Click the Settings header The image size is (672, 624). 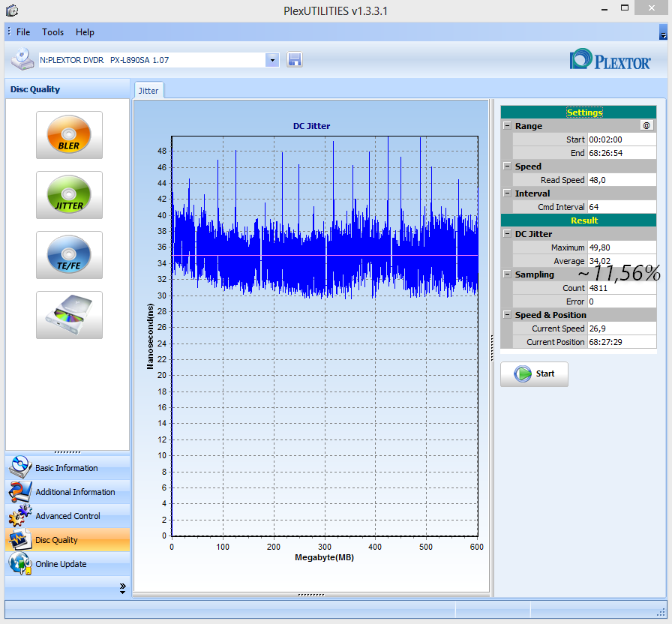tap(578, 112)
